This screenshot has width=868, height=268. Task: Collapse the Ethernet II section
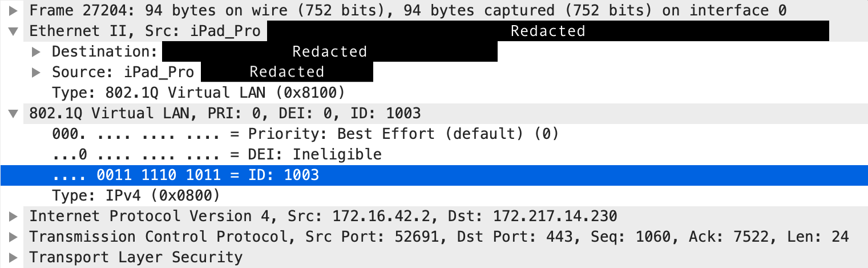14,31
